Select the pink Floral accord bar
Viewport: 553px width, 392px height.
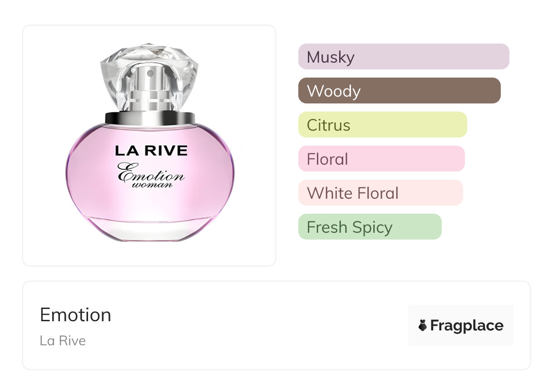(x=381, y=159)
